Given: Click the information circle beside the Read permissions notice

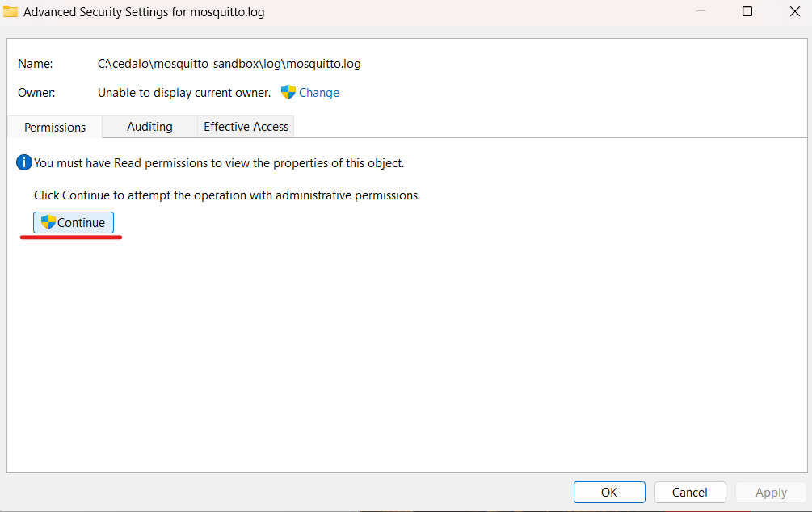Looking at the screenshot, I should 23,162.
